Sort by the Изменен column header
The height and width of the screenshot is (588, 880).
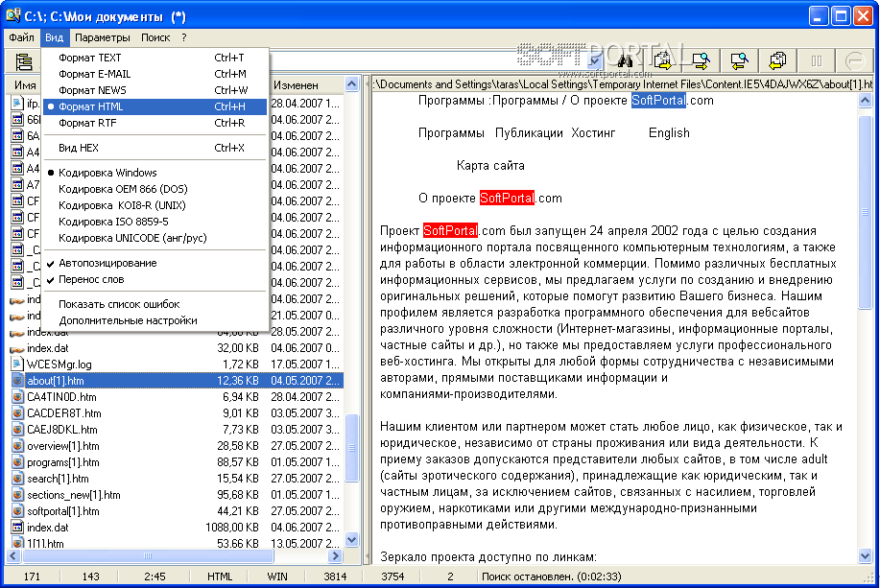306,85
